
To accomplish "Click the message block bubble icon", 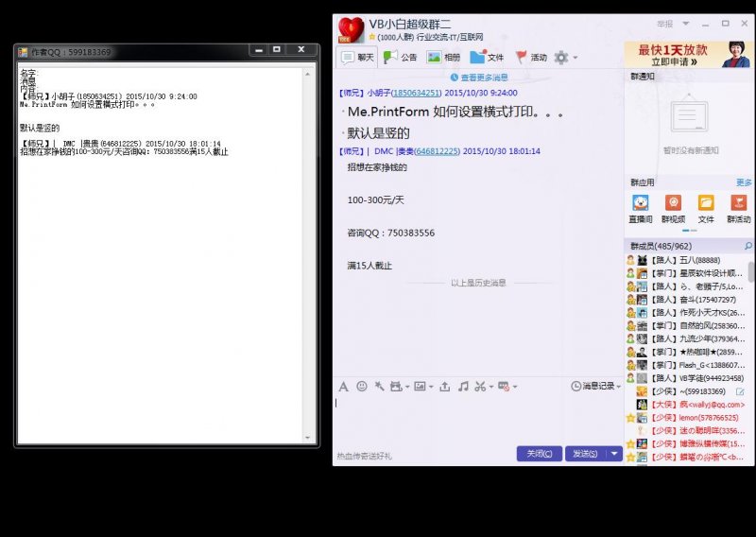I will coord(504,386).
